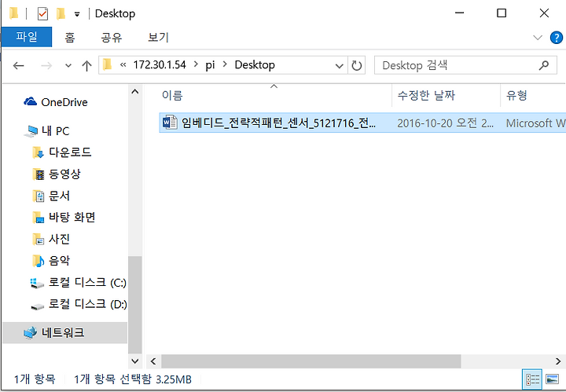Click navigation pane scroll up arrow
Image resolution: width=566 pixels, height=392 pixels.
135,92
